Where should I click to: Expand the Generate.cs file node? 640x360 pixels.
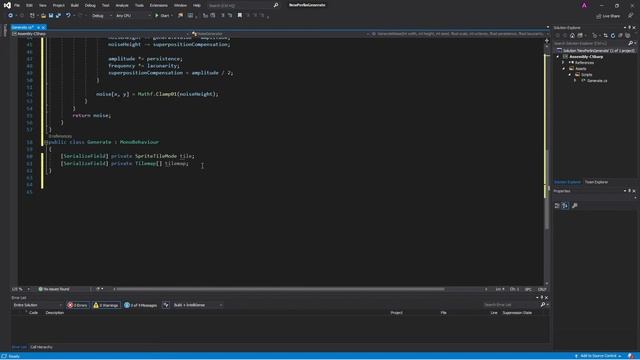[575, 81]
